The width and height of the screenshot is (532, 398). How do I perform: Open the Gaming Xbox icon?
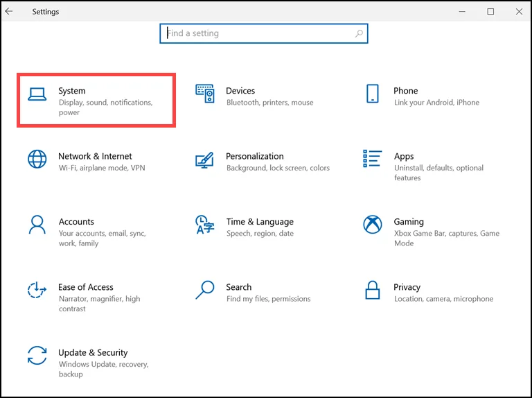click(x=373, y=225)
